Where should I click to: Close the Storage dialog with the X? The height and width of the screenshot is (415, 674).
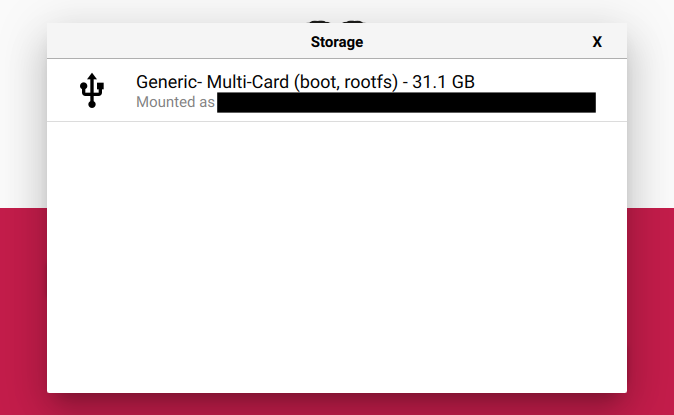[597, 42]
